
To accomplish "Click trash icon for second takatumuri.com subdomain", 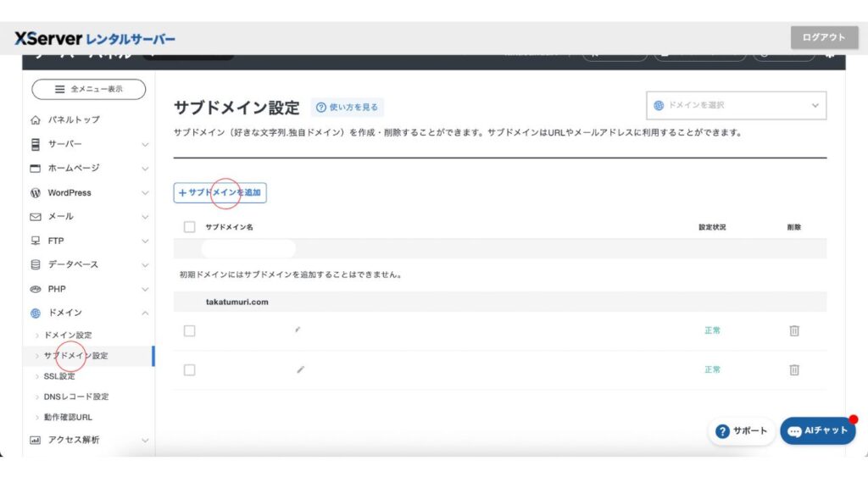I will (793, 369).
